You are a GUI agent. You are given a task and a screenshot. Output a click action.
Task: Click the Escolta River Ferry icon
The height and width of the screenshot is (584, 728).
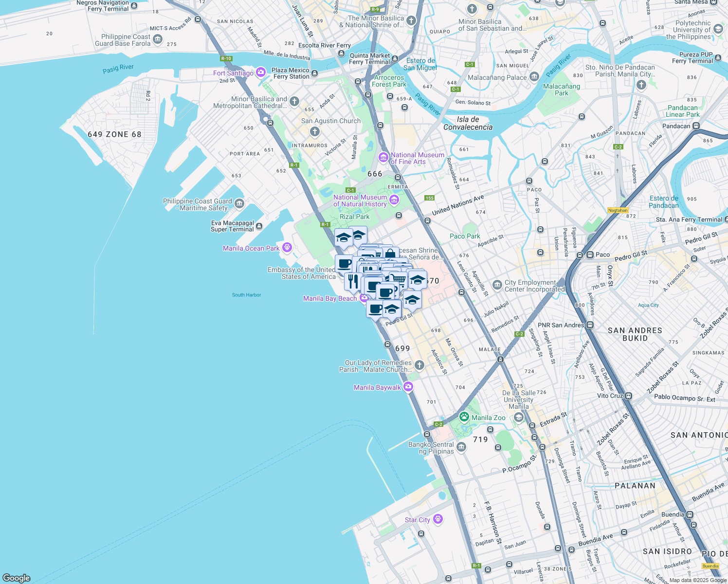(341, 54)
